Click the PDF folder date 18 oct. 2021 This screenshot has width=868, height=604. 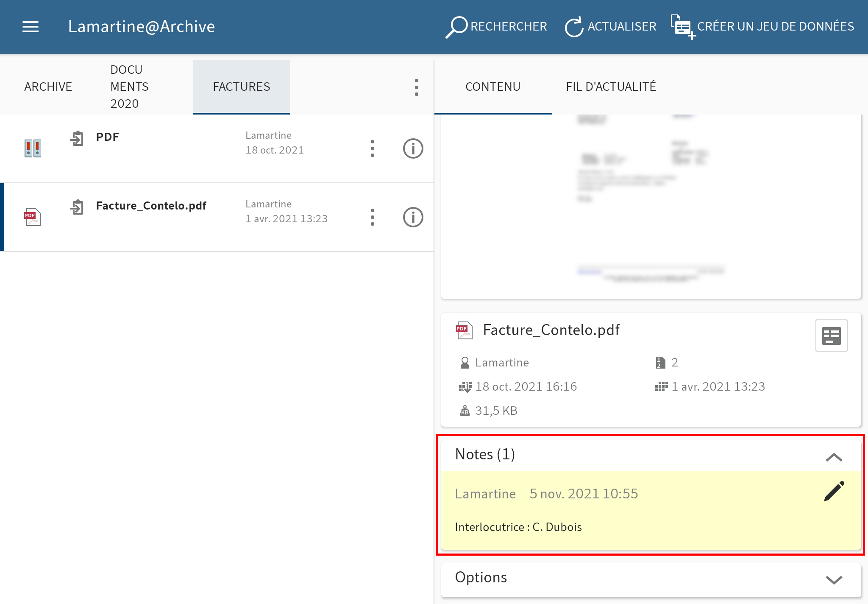(x=275, y=150)
